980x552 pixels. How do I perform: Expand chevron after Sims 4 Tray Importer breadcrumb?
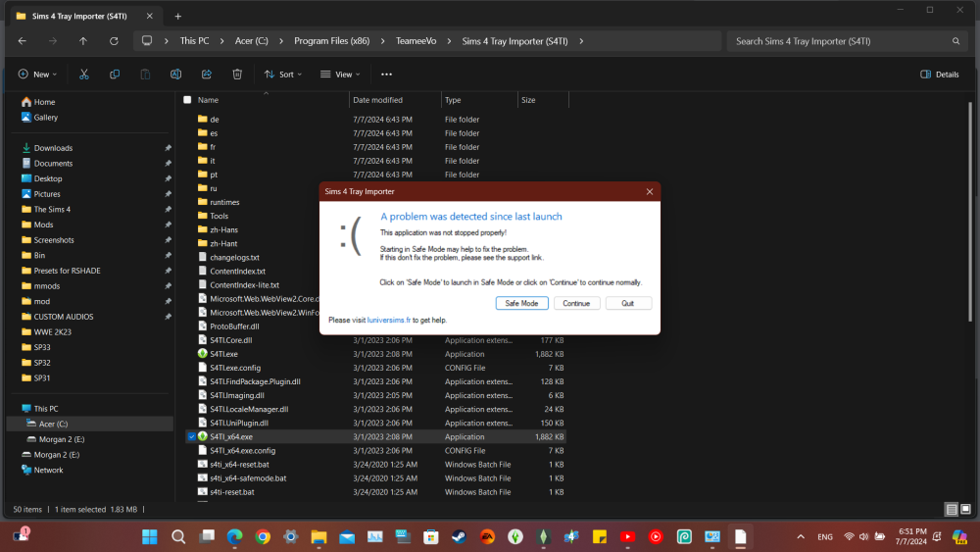(x=581, y=41)
